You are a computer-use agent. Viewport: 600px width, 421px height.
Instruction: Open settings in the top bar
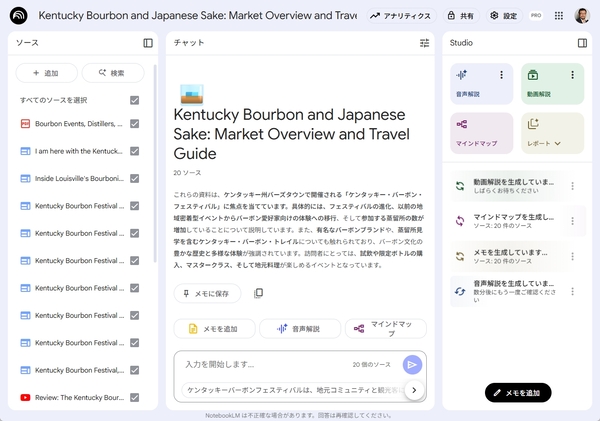click(503, 16)
